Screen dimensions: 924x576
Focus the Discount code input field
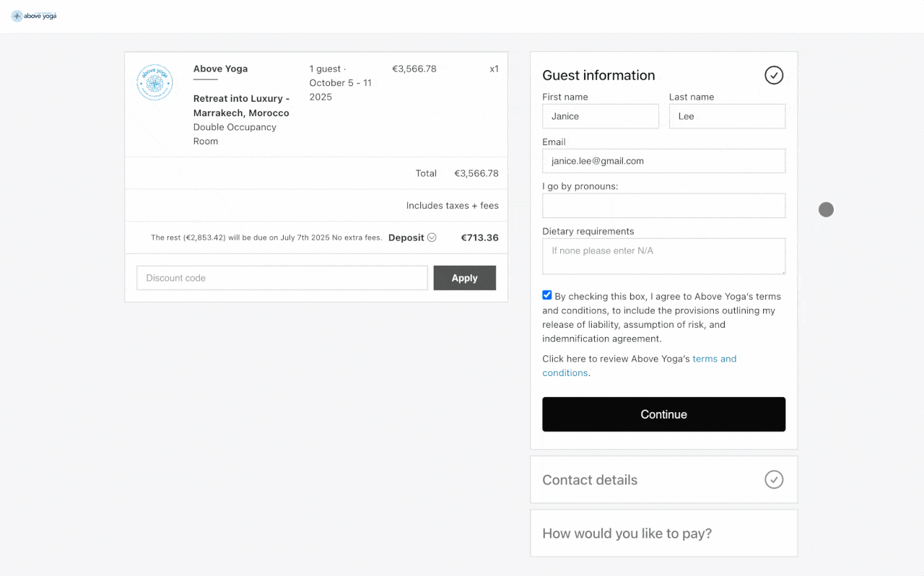tap(282, 278)
